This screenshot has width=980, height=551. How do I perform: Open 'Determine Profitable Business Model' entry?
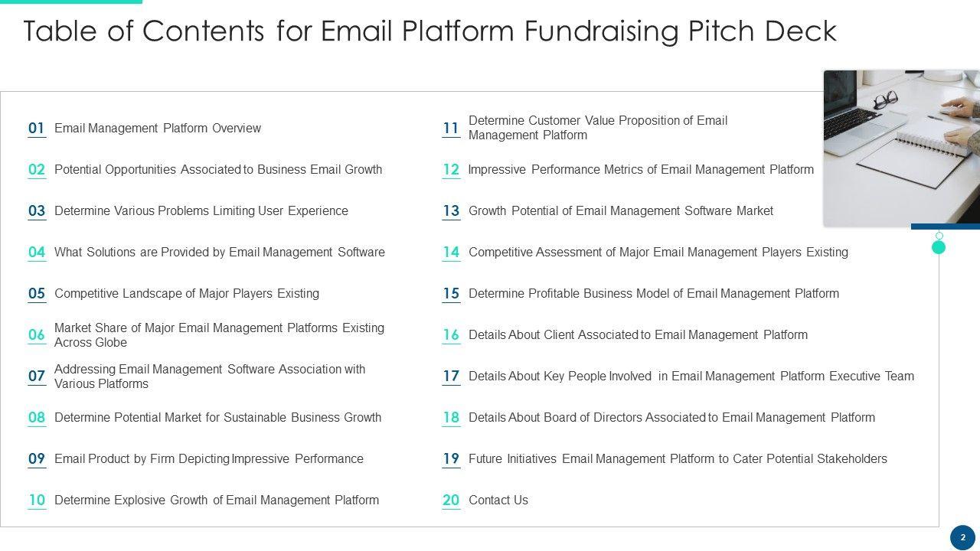coord(654,294)
